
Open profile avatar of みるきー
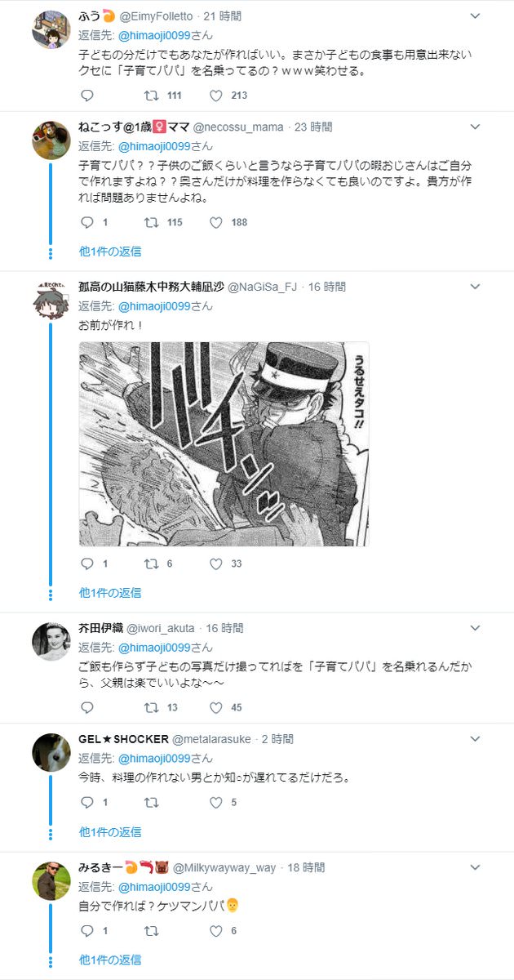tap(51, 879)
